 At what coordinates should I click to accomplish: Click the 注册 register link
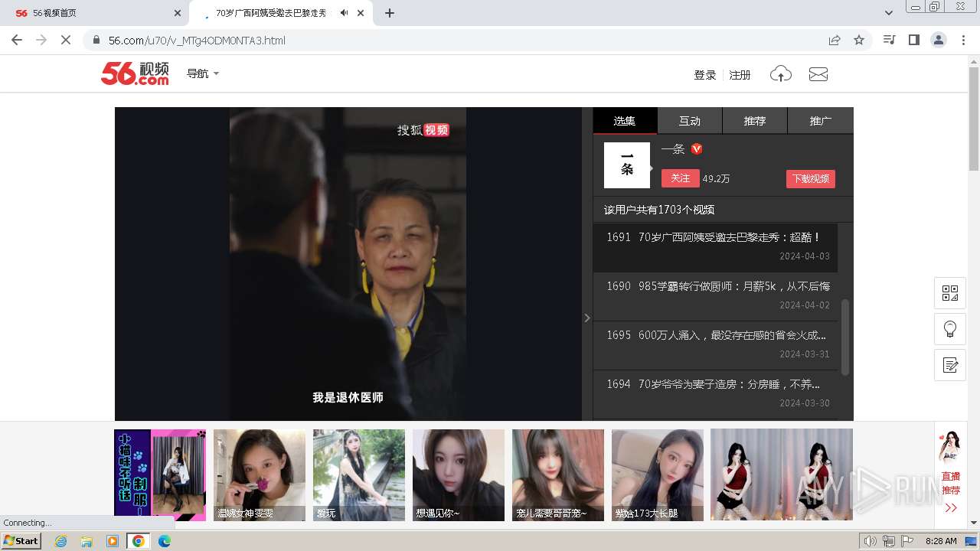[740, 75]
